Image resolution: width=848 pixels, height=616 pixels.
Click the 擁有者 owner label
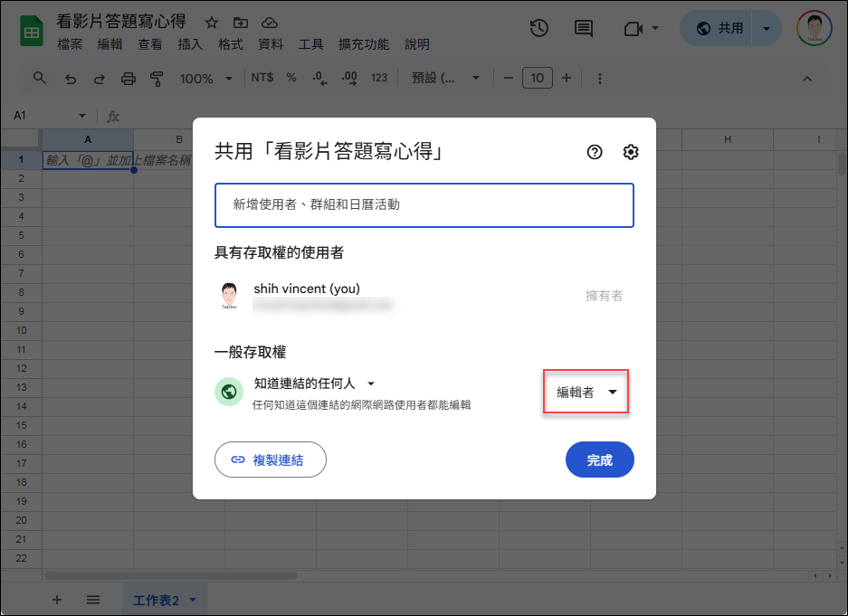click(x=604, y=296)
